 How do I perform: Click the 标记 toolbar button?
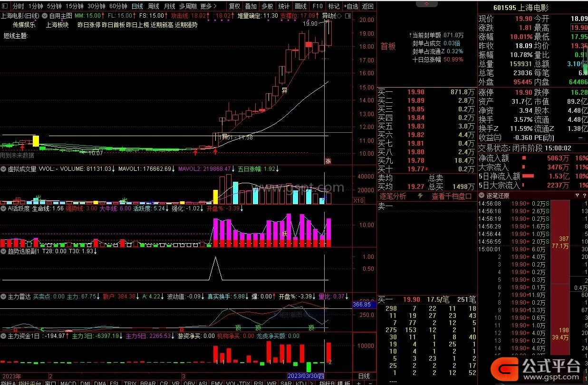[334, 6]
